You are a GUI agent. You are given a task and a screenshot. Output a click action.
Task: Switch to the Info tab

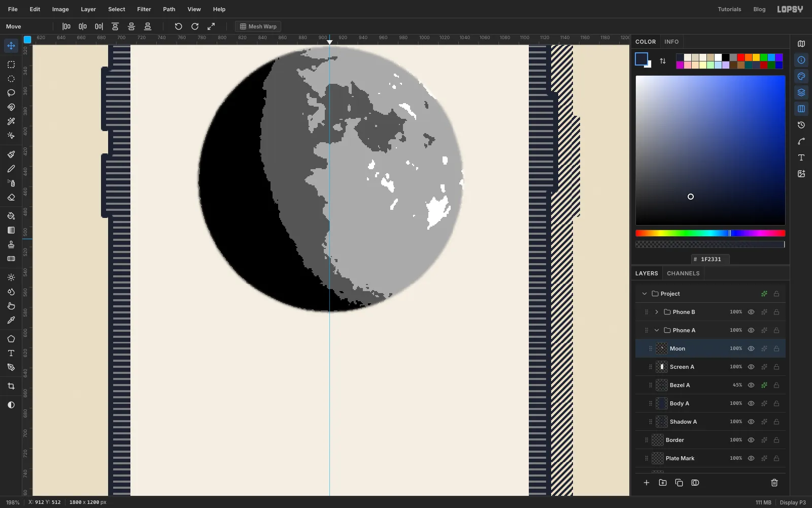click(x=671, y=42)
